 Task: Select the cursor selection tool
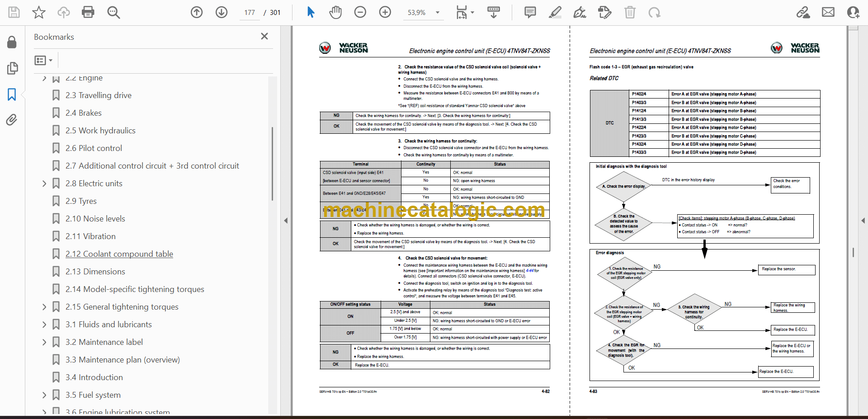[311, 12]
